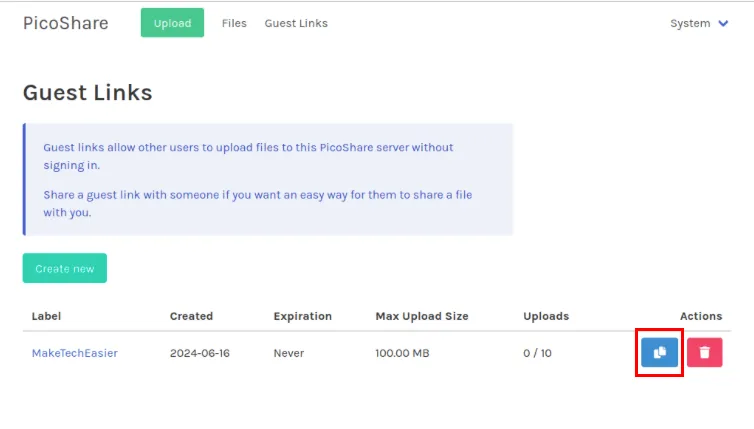754x429 pixels.
Task: Open the Guest Links nav item
Action: click(x=296, y=23)
